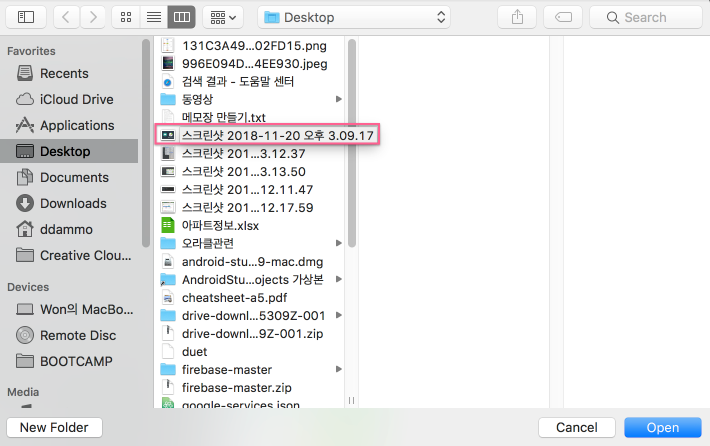Select firebase-master.zip file
The image size is (710, 446).
(249, 388)
